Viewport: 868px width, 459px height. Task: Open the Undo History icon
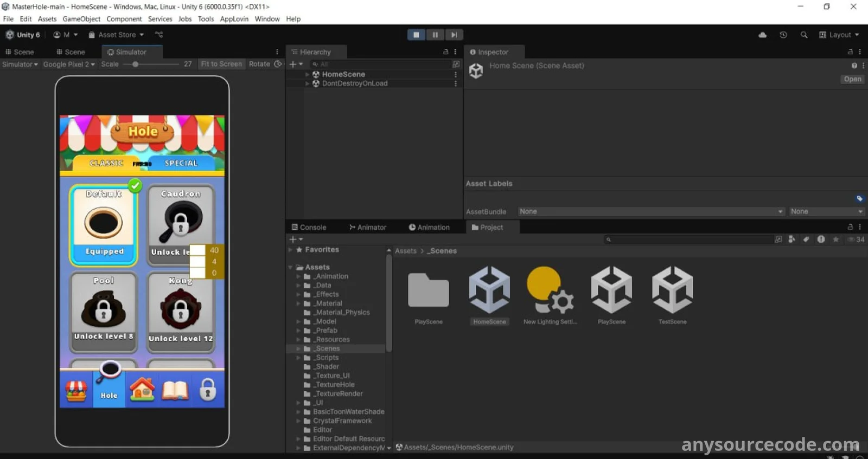(x=783, y=35)
